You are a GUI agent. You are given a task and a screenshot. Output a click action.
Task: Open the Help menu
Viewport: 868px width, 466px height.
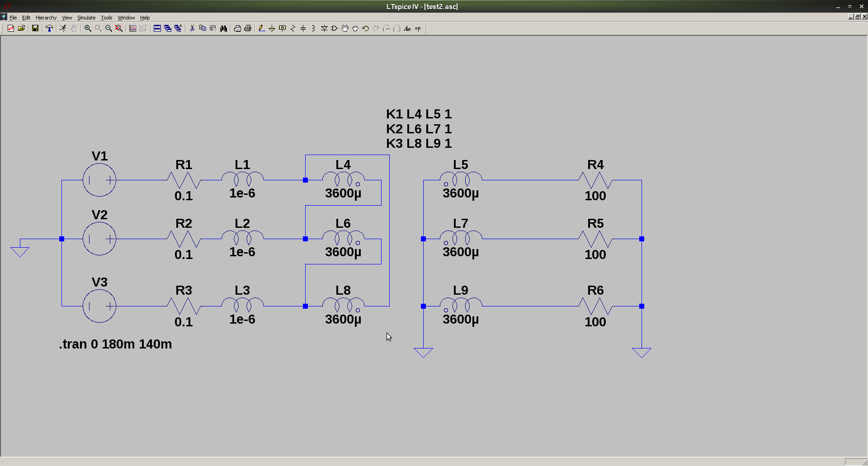145,18
